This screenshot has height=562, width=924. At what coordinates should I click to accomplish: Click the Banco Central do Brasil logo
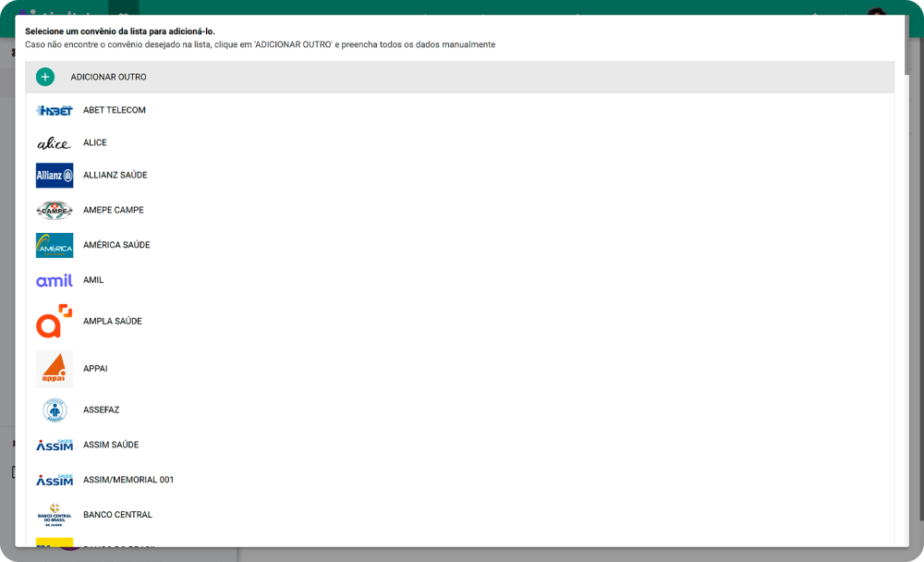point(55,515)
